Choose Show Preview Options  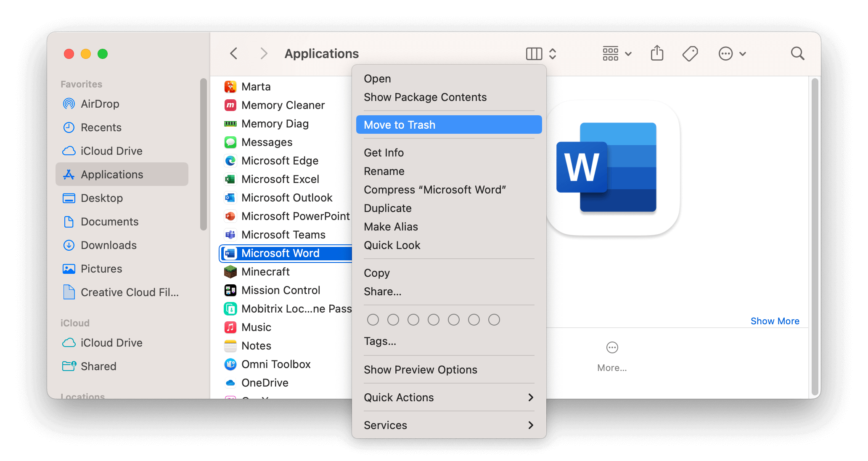pyautogui.click(x=449, y=370)
